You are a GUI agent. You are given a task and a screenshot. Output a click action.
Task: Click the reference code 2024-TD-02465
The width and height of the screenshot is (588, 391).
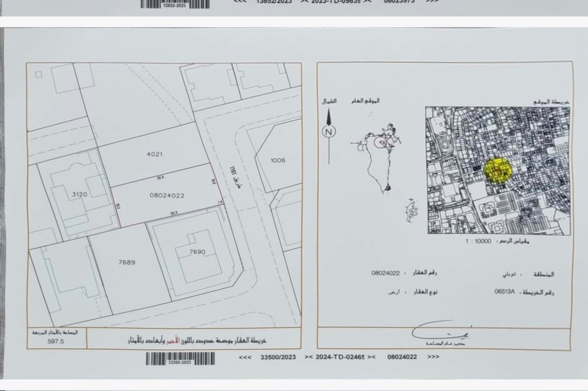point(340,357)
